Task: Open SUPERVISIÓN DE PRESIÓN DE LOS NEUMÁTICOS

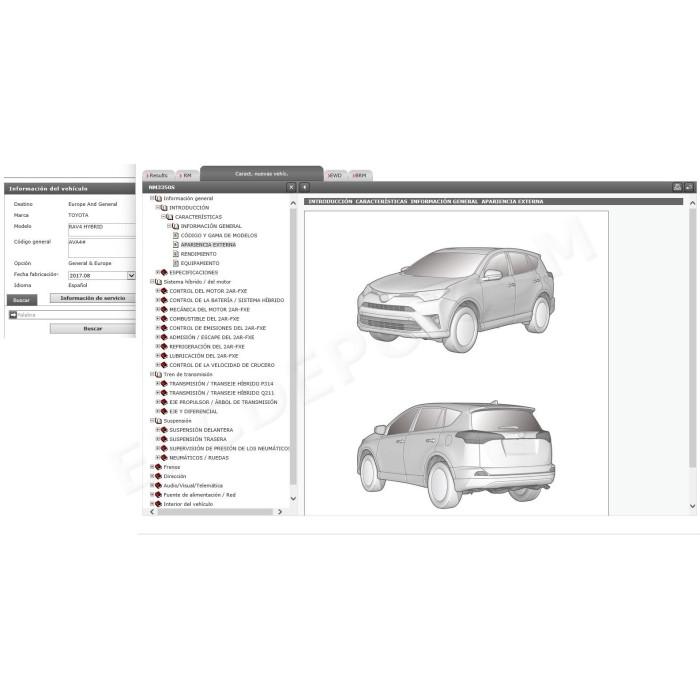Action: click(x=229, y=448)
